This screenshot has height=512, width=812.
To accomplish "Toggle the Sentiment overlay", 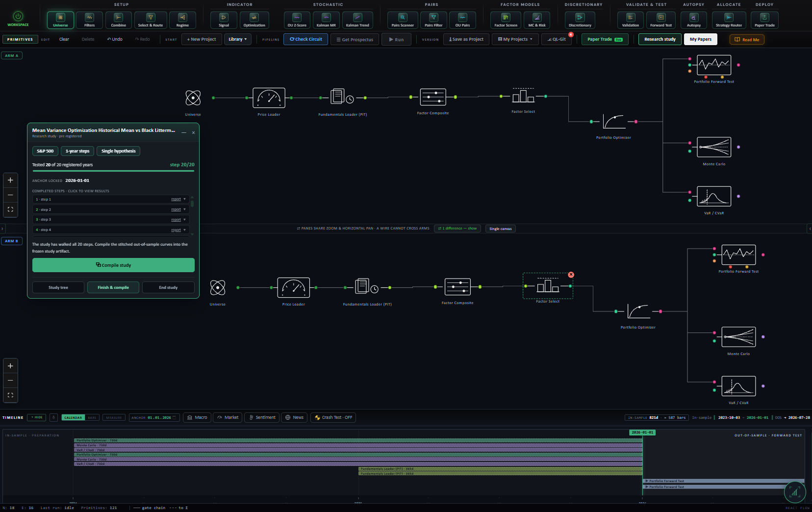I will pos(262,417).
